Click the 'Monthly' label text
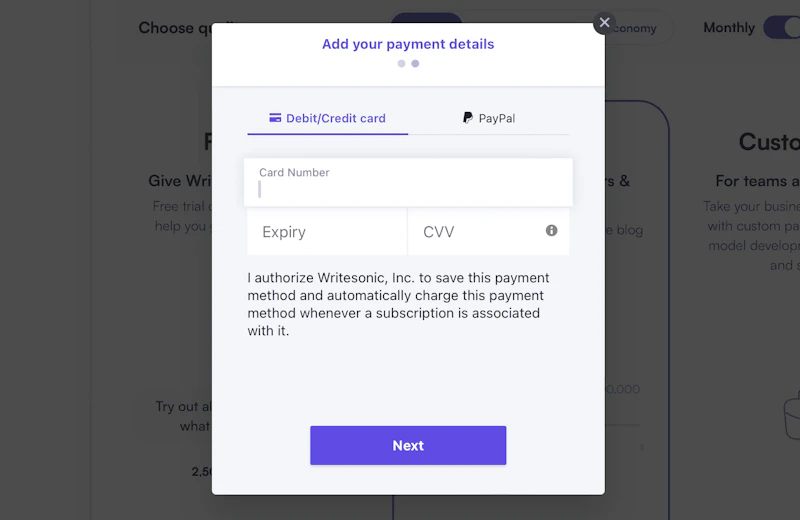 (729, 28)
